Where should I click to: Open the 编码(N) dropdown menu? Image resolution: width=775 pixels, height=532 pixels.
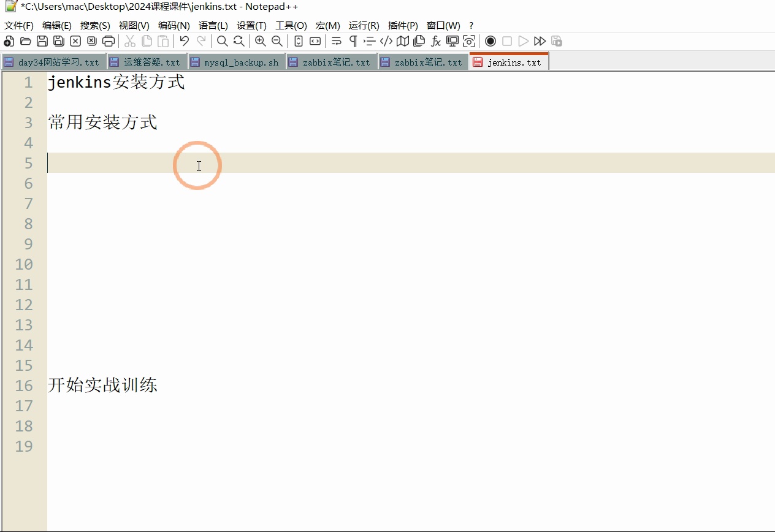pos(174,25)
